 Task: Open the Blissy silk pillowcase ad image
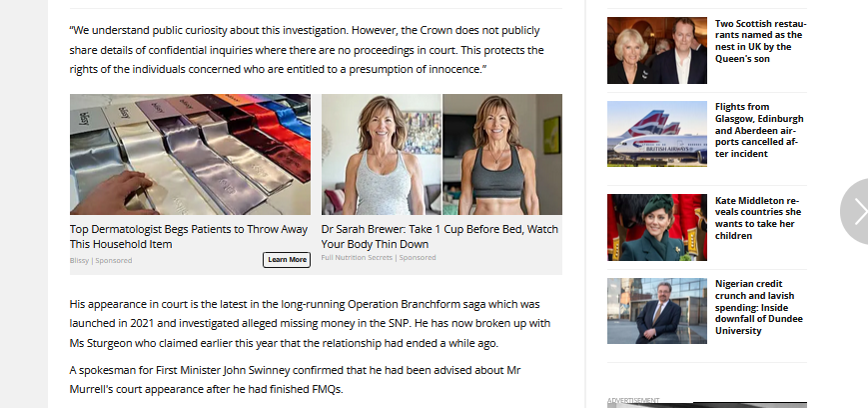click(190, 154)
